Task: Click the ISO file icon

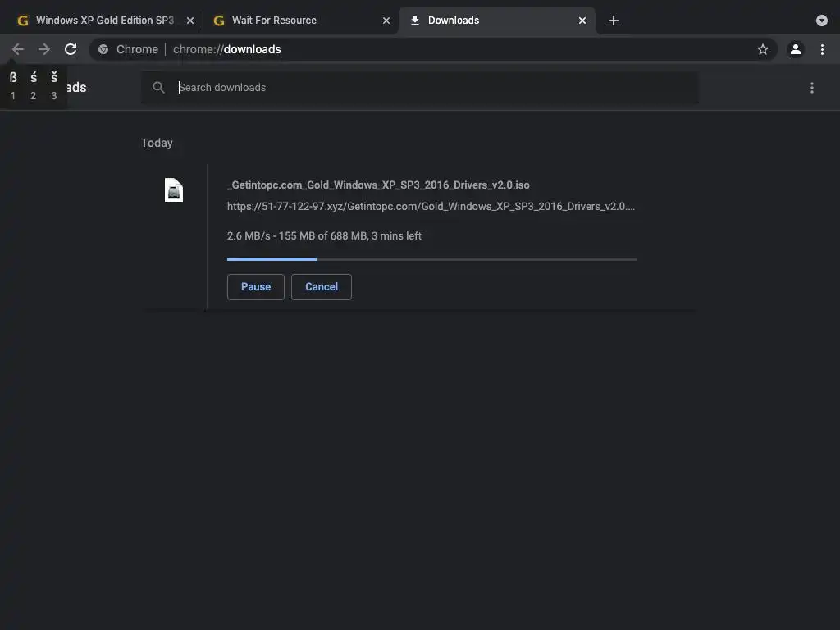Action: (174, 189)
